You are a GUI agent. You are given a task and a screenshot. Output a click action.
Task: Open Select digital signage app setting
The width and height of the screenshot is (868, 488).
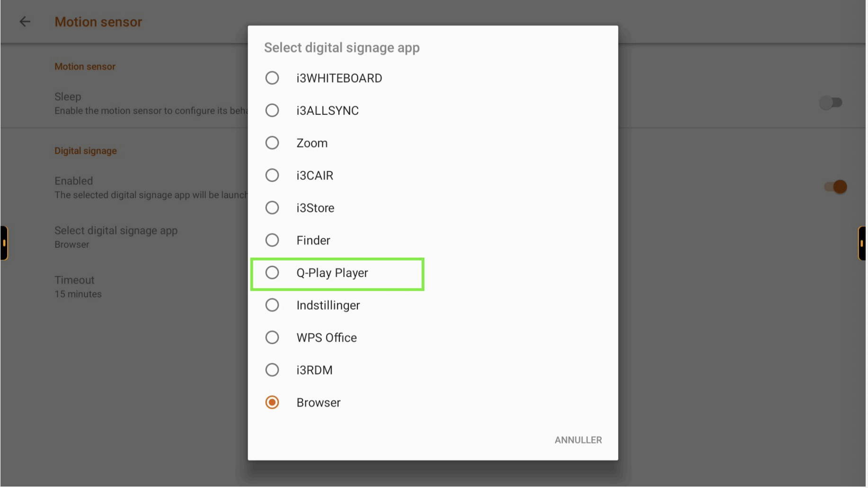pos(116,237)
